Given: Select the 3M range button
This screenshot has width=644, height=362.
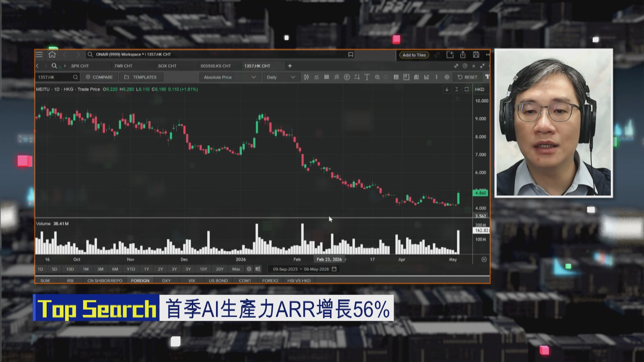Looking at the screenshot, I should 100,269.
